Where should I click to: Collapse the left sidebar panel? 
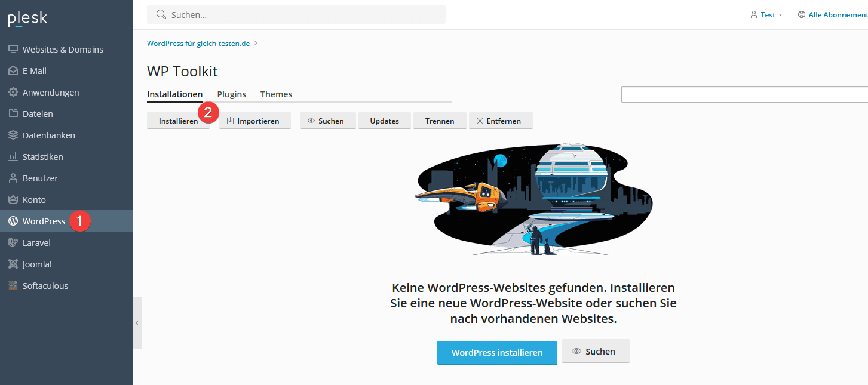coord(137,323)
